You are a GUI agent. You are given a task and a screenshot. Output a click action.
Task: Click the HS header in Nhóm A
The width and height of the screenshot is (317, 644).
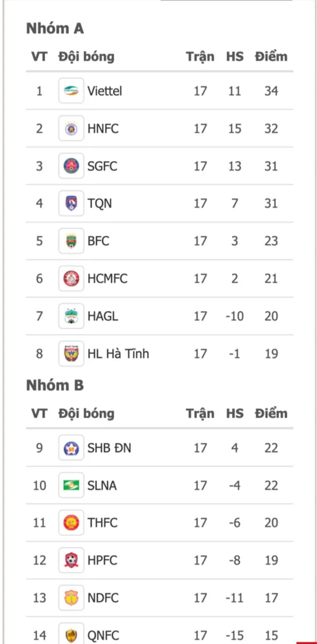[x=235, y=56]
